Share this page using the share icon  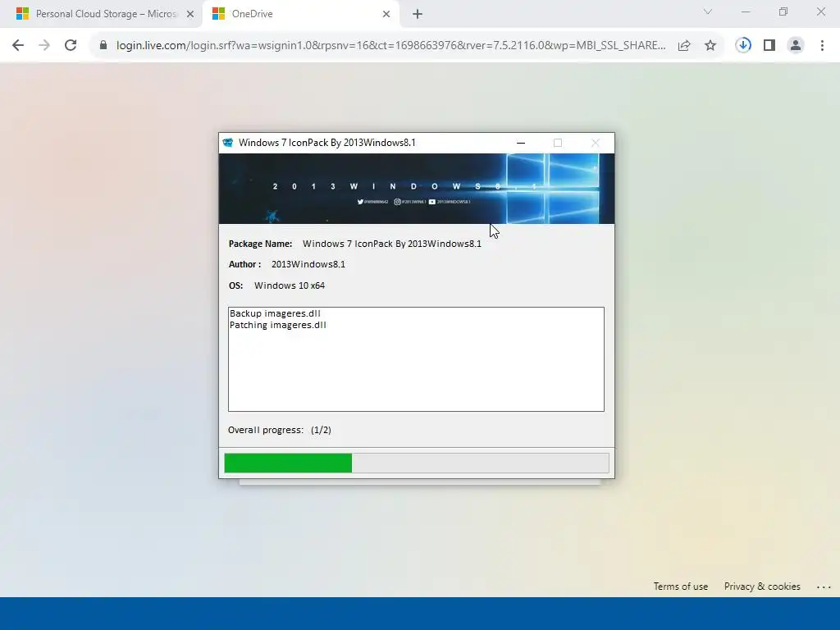coord(684,46)
